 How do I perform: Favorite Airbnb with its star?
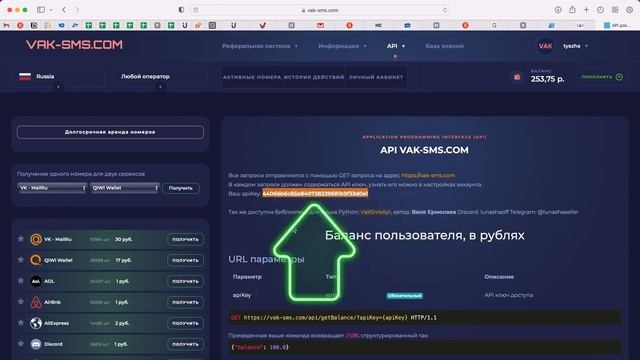[21, 302]
